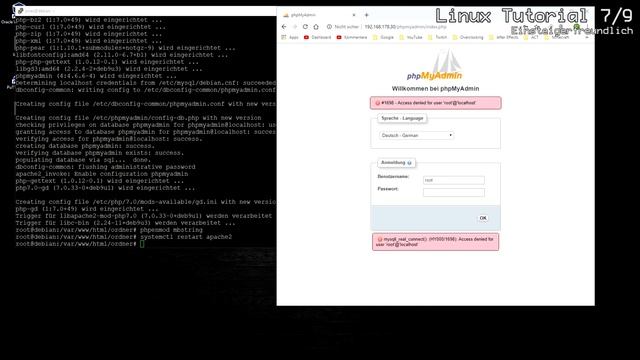640x360 pixels.
Task: Click the mysqli_real_connect error icon
Action: (380, 240)
